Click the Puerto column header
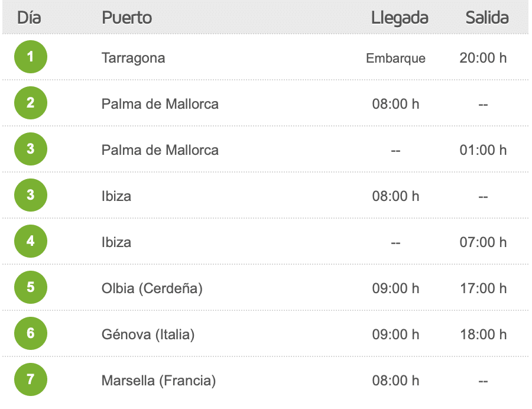Viewport: 532px width, 409px height. [127, 18]
